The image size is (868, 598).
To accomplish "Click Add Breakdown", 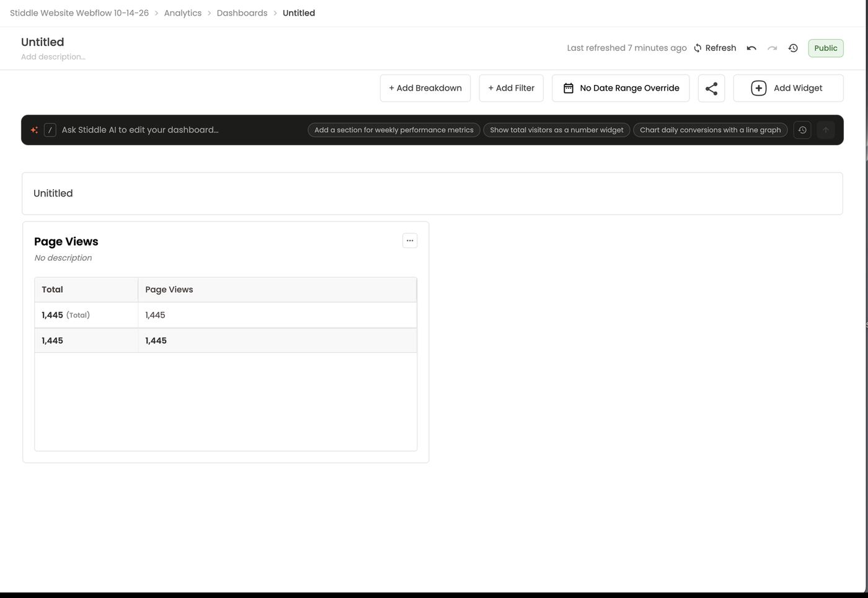I will point(425,88).
